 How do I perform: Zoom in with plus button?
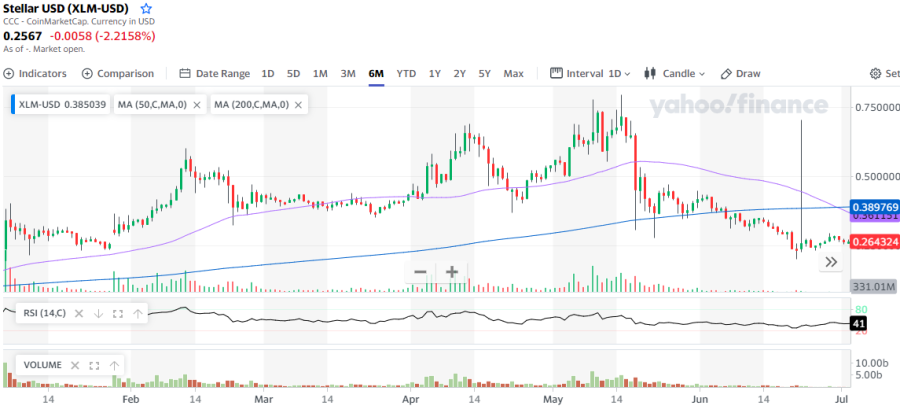(452, 272)
